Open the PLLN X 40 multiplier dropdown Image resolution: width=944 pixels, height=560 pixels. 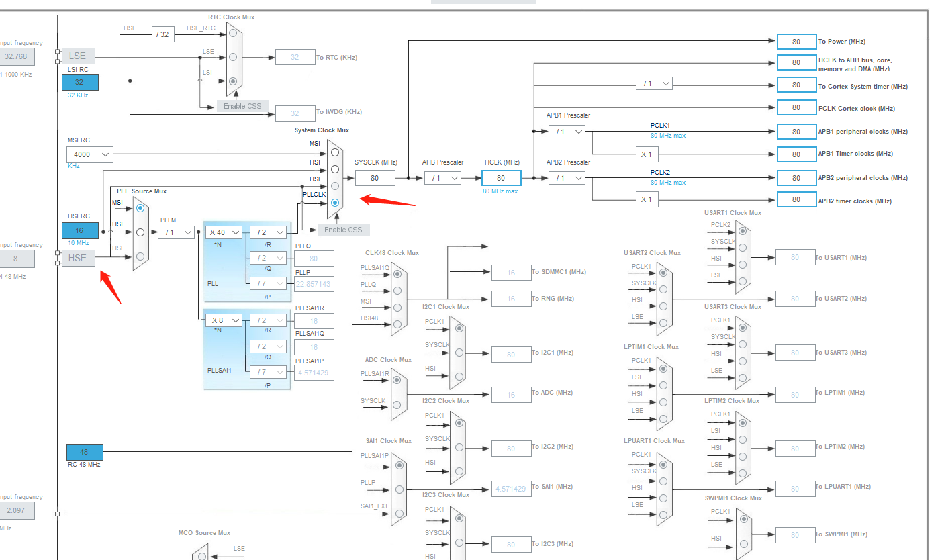point(224,232)
